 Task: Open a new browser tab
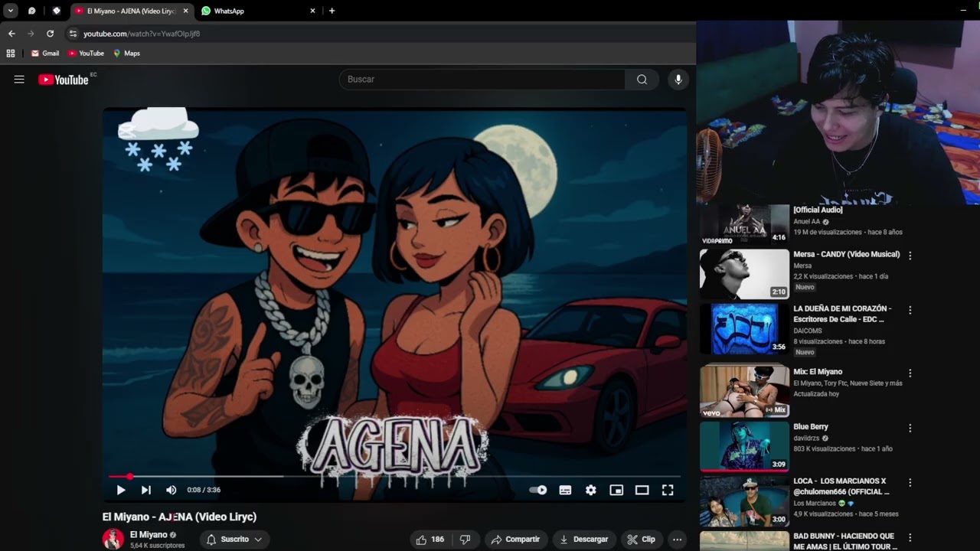tap(332, 11)
